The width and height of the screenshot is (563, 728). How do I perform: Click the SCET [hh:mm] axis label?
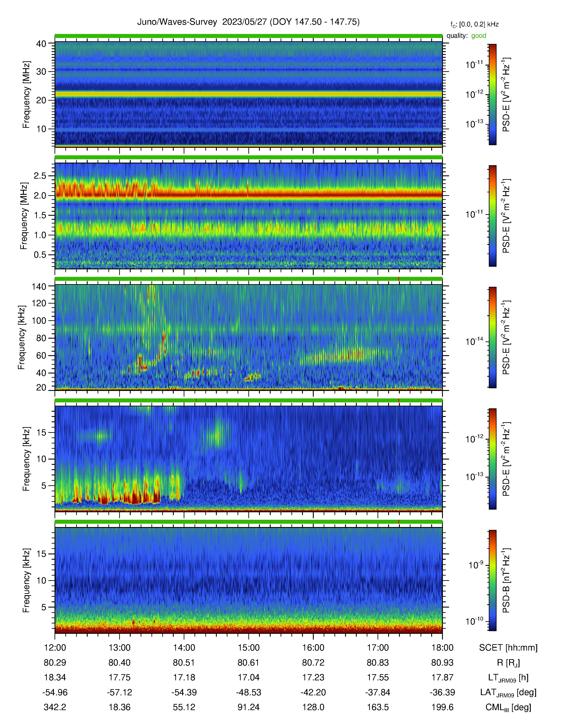coord(508,648)
